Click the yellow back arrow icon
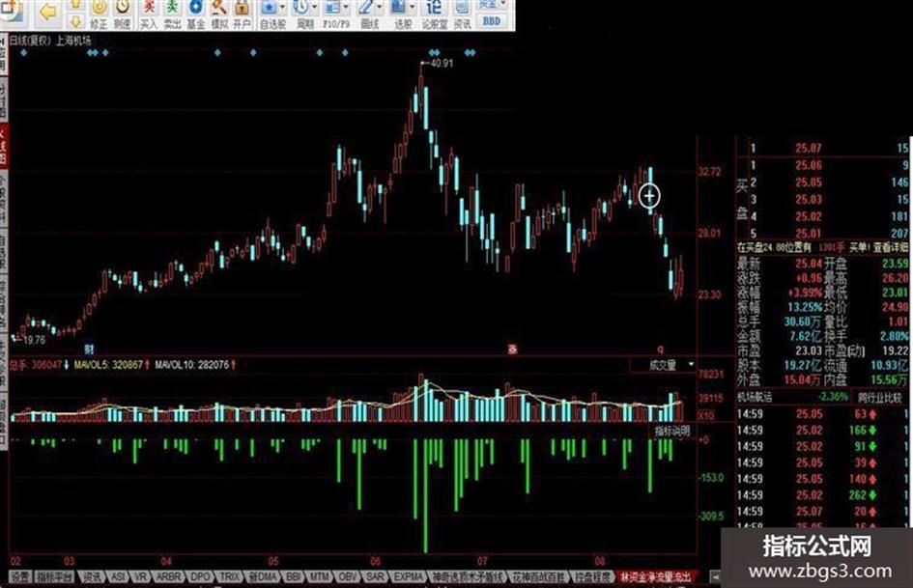The image size is (913, 588). (x=47, y=12)
